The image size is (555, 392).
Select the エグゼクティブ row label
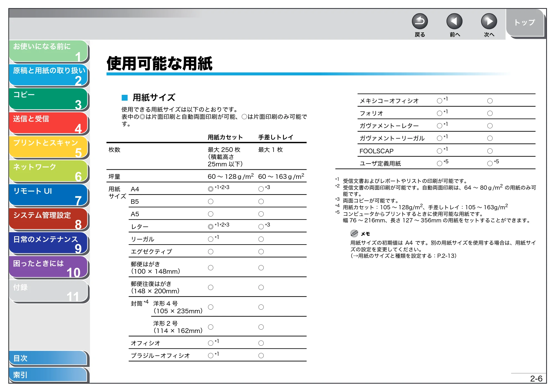[x=152, y=252]
